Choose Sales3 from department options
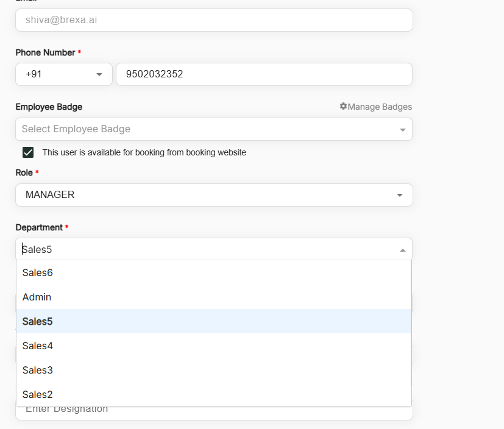Viewport: 504px width, 429px height. click(38, 370)
